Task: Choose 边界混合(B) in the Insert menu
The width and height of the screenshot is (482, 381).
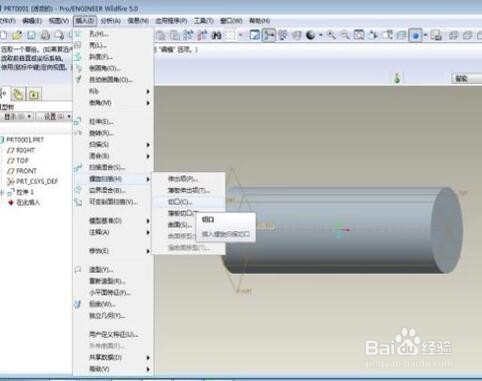Action: coord(113,190)
